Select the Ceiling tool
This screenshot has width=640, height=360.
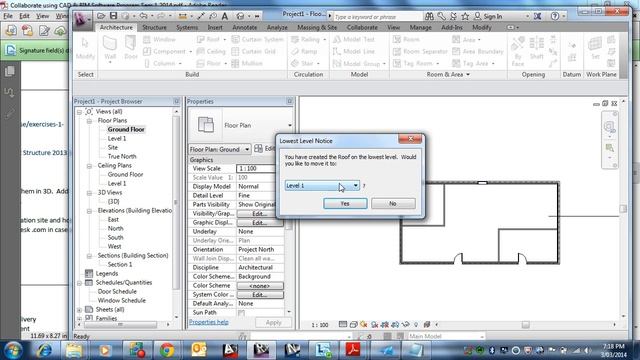pos(211,51)
